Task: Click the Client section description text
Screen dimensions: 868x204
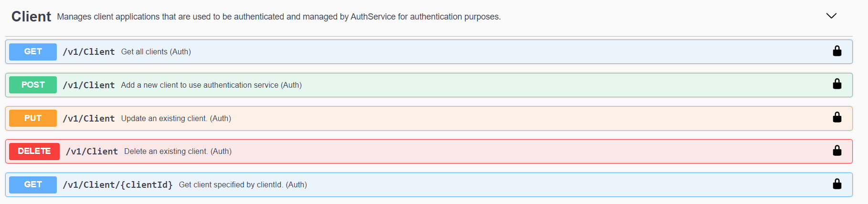Action: [x=279, y=17]
